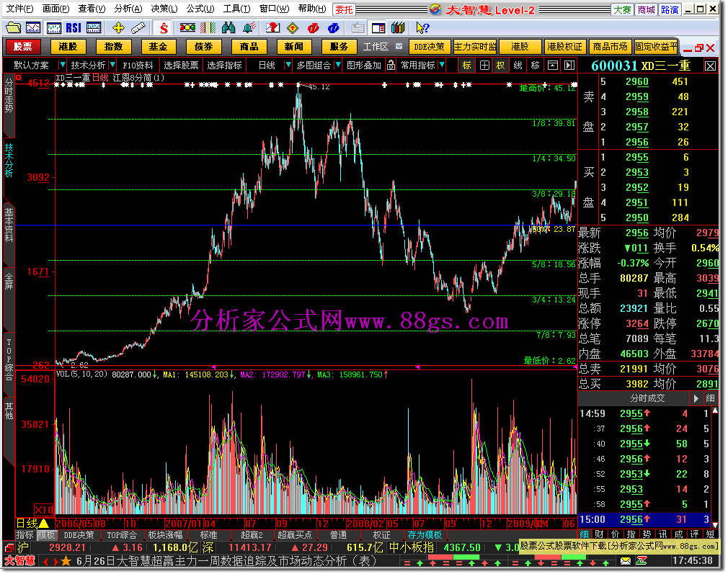Click the chart with question mark icon
728x574 pixels.
(272, 28)
